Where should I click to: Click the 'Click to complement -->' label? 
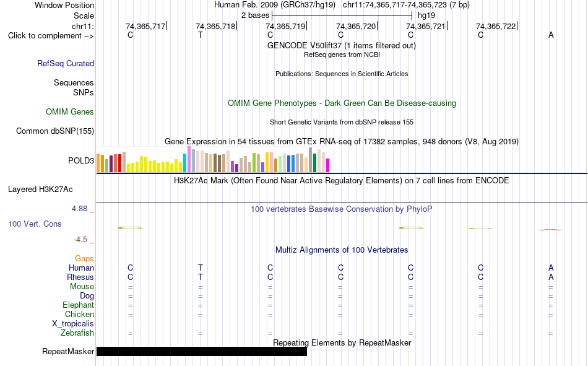[51, 36]
